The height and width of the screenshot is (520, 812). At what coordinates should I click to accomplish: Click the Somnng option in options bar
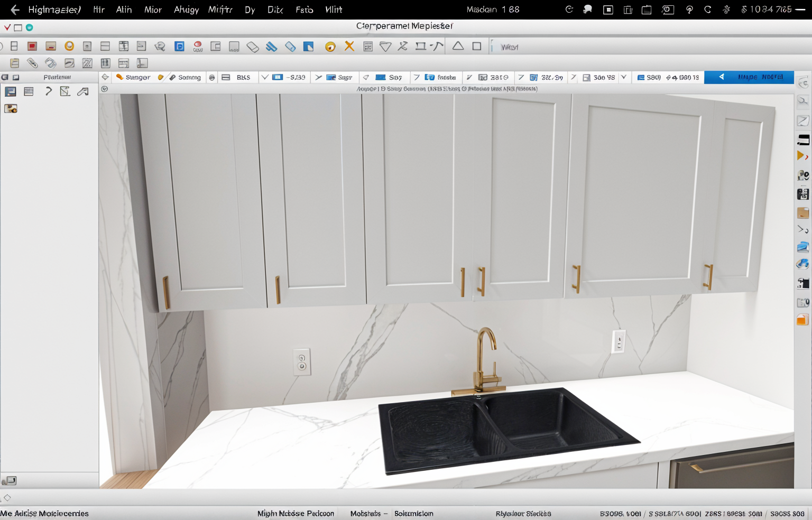[185, 77]
